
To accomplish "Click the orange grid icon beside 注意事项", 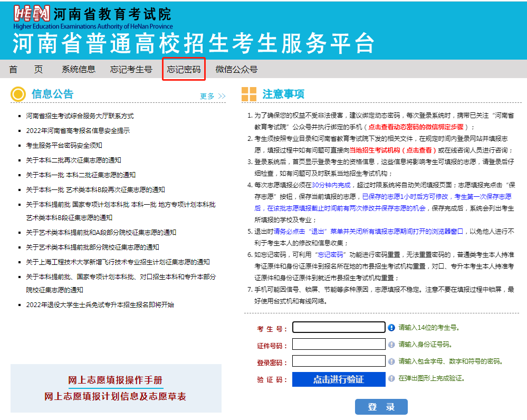I will 249,94.
